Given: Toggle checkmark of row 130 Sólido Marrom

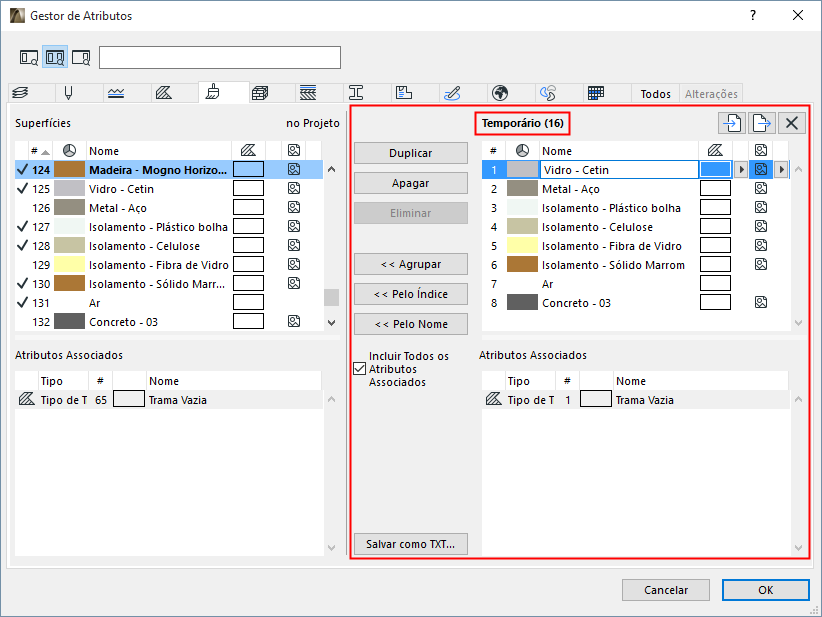Looking at the screenshot, I should 23,284.
